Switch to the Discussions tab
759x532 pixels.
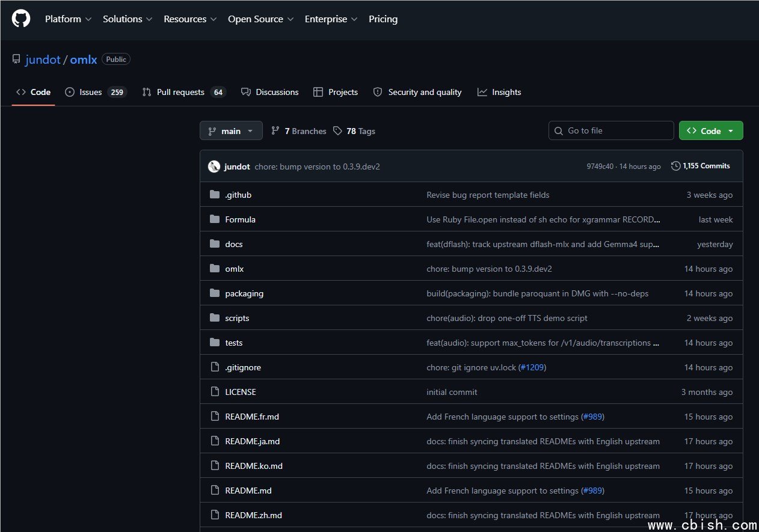click(269, 92)
